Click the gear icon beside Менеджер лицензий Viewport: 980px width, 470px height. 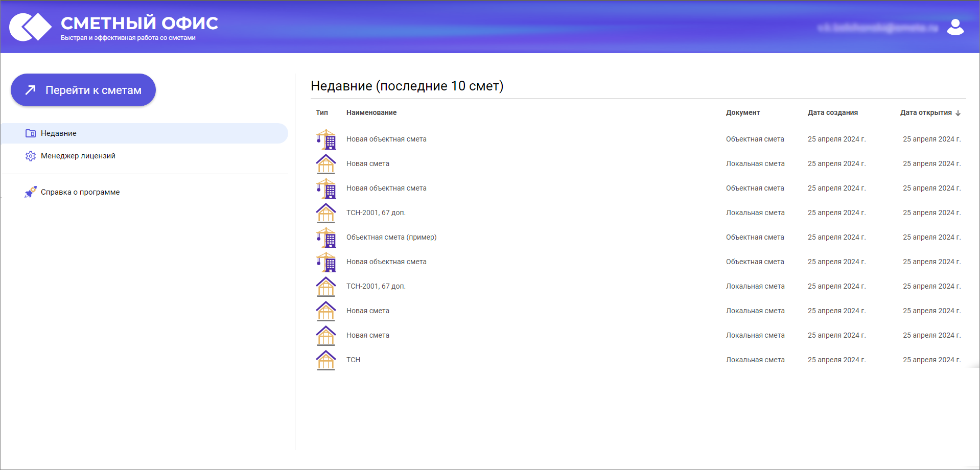pos(31,156)
